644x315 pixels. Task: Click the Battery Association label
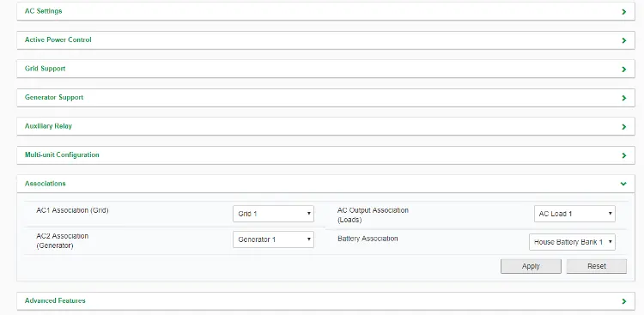coord(368,239)
